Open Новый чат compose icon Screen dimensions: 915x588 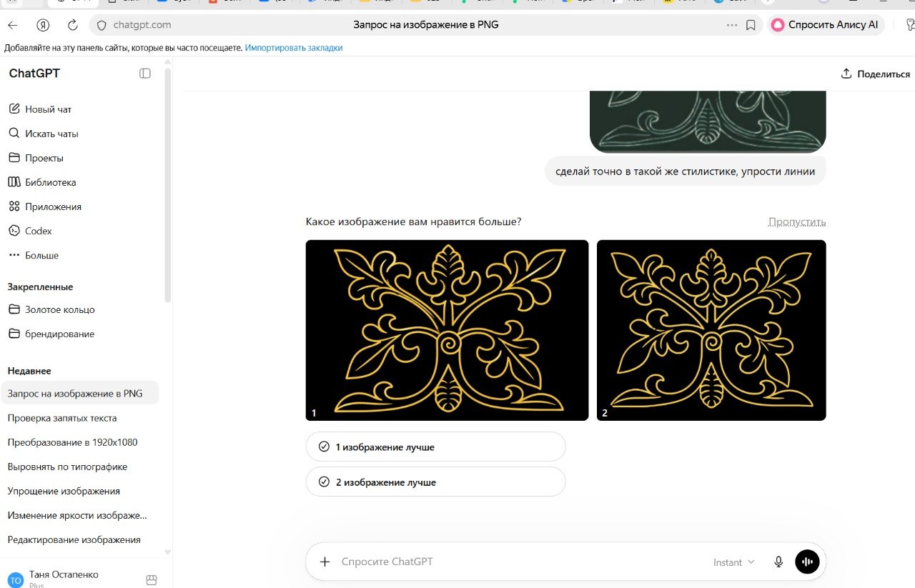coord(14,109)
